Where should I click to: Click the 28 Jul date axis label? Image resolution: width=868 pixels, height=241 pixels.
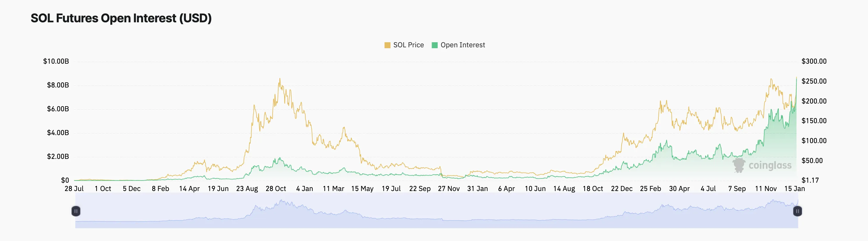click(74, 189)
